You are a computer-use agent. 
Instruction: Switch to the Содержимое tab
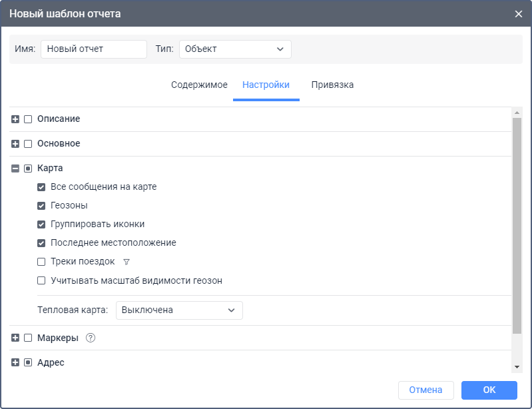click(x=199, y=85)
